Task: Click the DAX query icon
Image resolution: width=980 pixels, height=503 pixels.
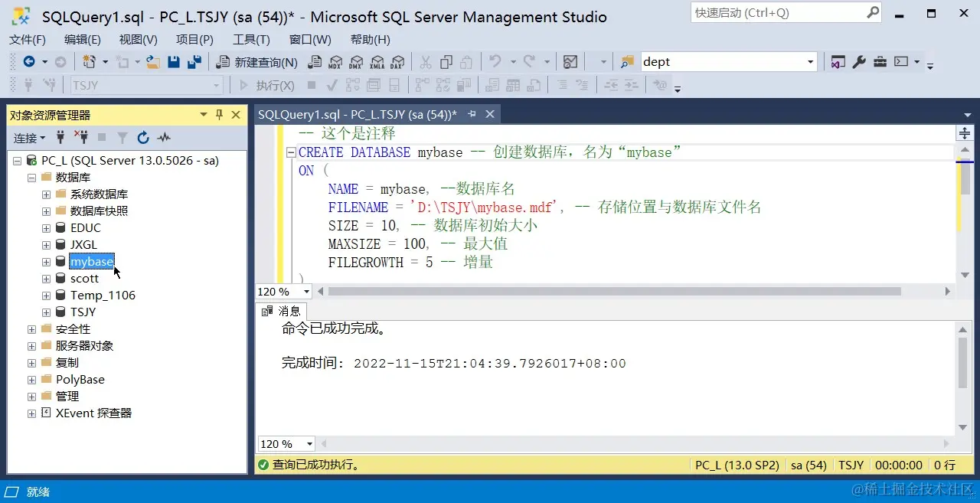Action: coord(397,62)
